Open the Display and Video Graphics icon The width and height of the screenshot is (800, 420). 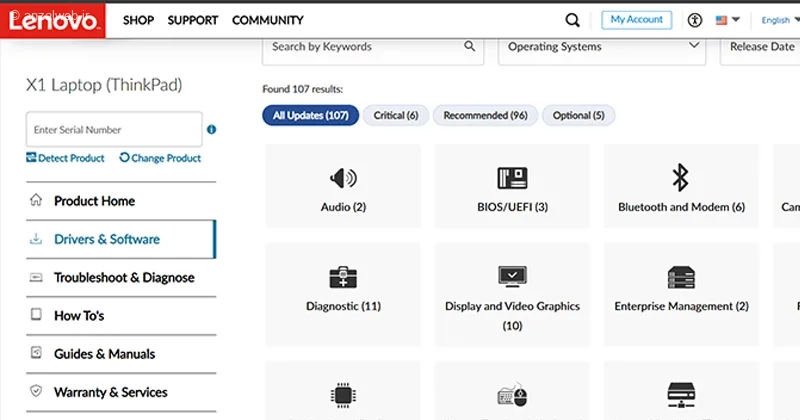click(x=512, y=277)
